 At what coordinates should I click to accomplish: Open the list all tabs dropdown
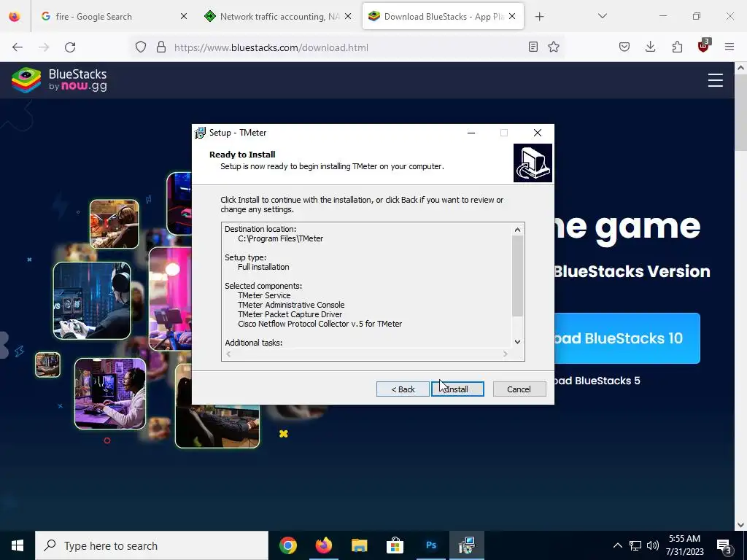602,16
